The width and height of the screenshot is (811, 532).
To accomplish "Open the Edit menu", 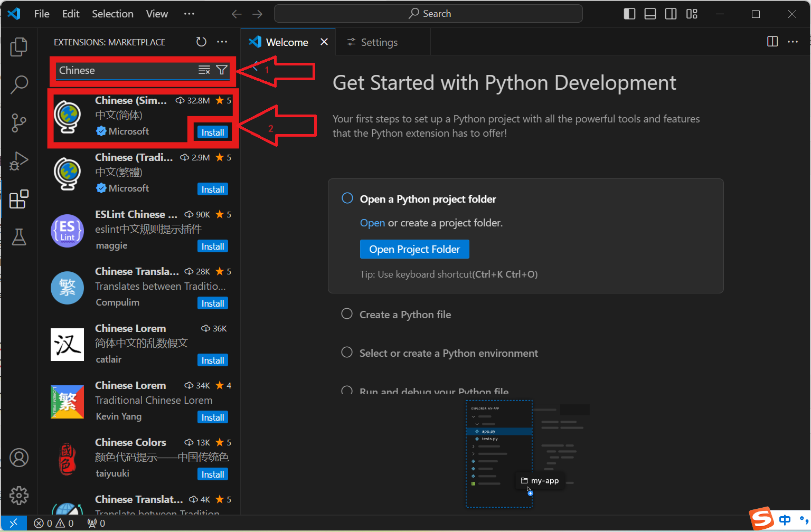I will click(71, 14).
